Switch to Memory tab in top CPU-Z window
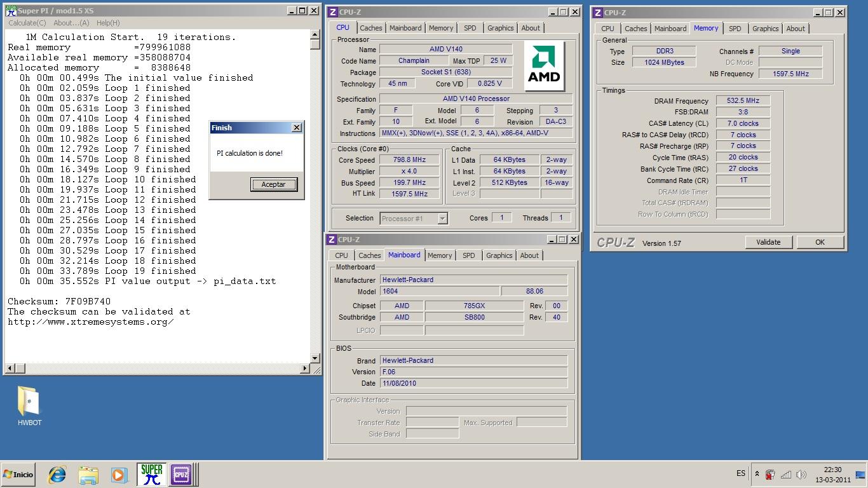Image resolution: width=868 pixels, height=488 pixels. pos(441,28)
